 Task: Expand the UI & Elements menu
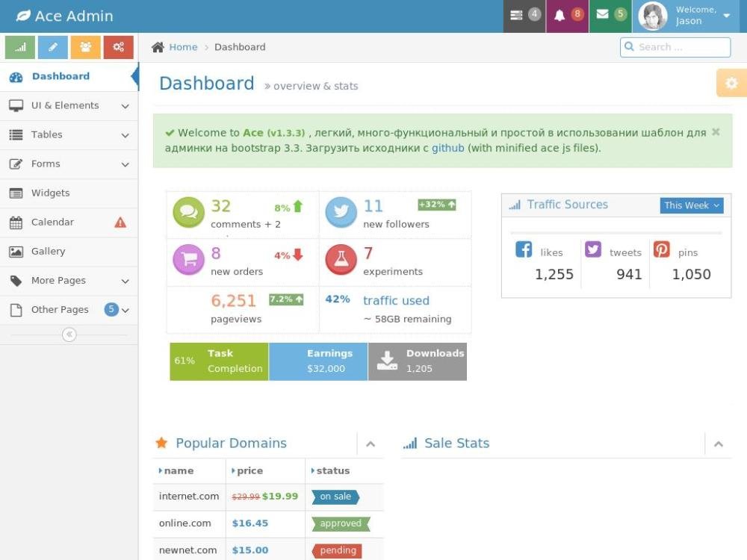point(69,106)
